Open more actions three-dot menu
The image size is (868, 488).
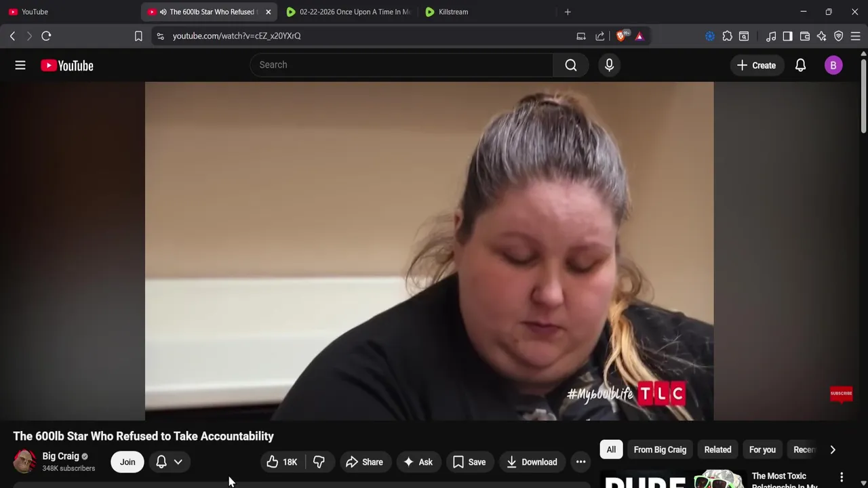click(x=581, y=462)
